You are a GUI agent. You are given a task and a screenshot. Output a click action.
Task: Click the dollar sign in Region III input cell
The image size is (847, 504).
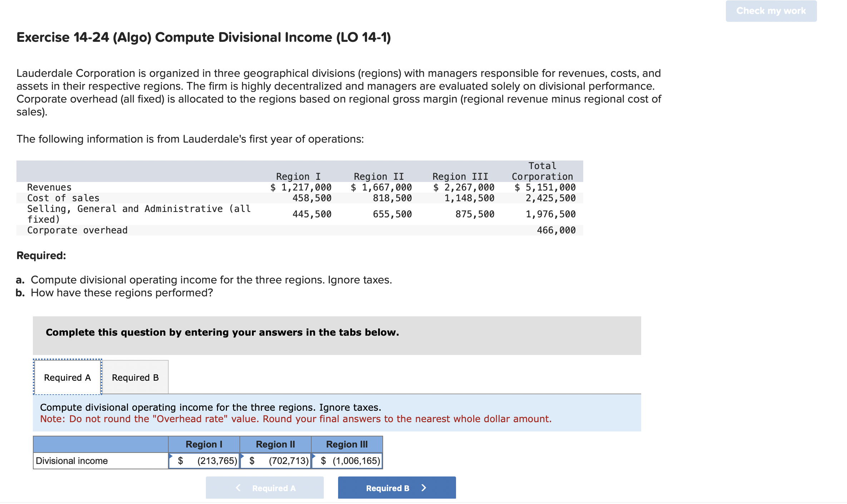point(323,461)
